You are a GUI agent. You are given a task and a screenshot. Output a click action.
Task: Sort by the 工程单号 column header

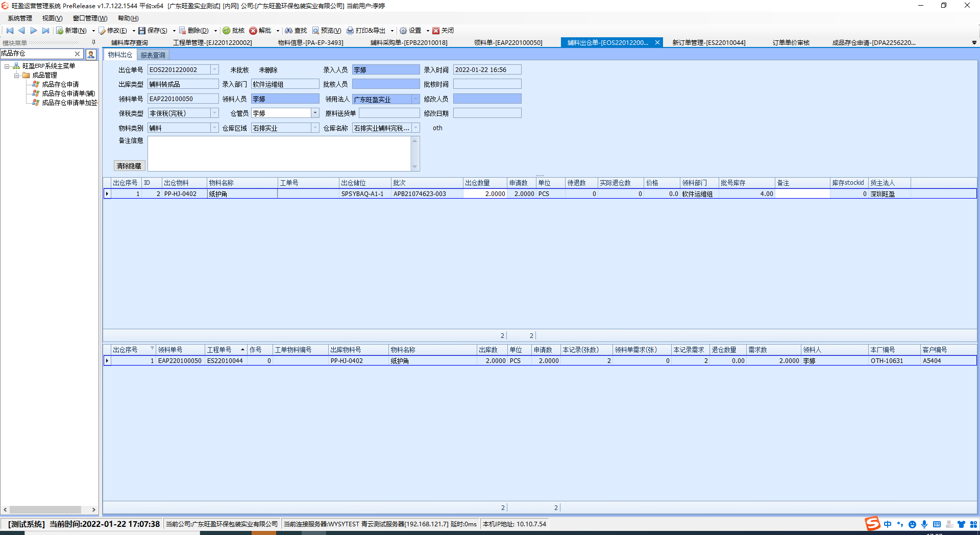pyautogui.click(x=226, y=350)
